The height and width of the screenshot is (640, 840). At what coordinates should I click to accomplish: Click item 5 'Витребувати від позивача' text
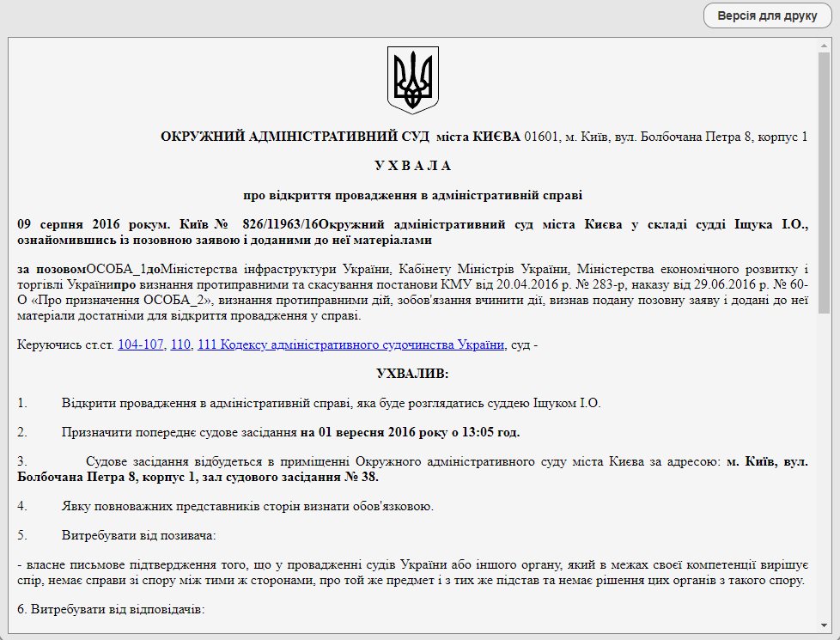tap(138, 535)
